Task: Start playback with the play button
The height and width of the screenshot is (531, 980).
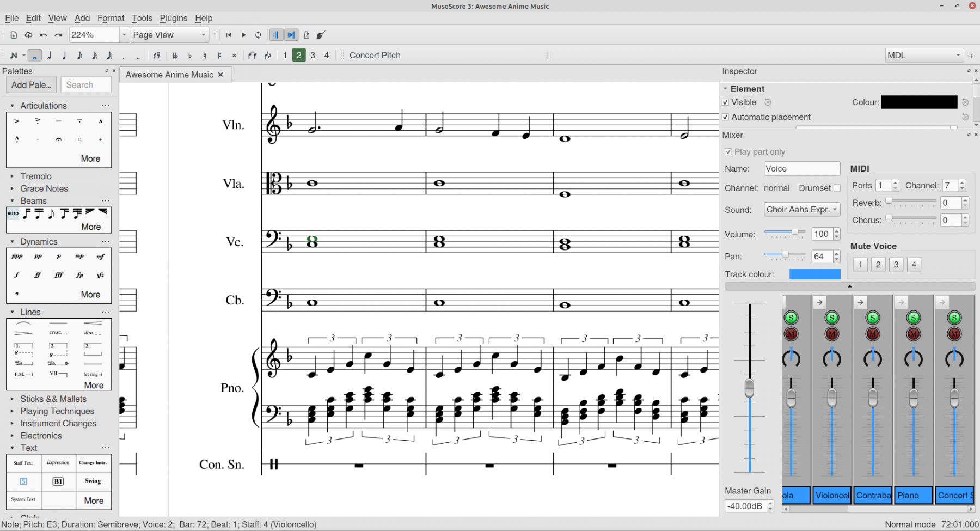Action: pos(243,35)
